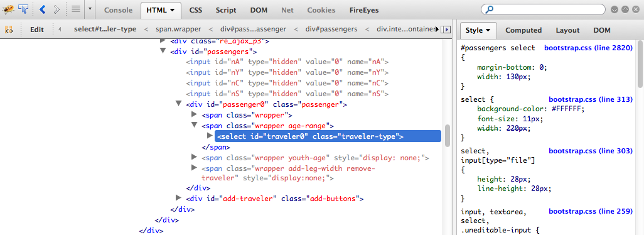Switch to the Script tab
This screenshot has height=235, width=644.
[226, 10]
